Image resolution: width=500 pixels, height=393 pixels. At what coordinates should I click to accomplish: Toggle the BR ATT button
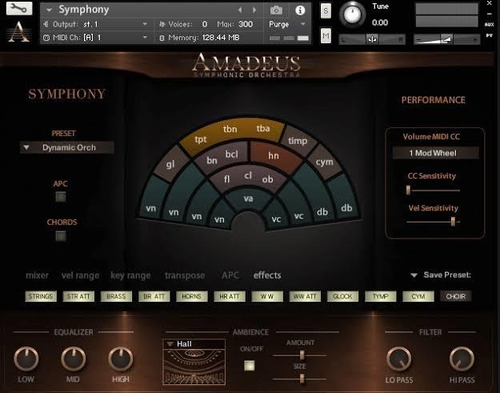coord(154,296)
